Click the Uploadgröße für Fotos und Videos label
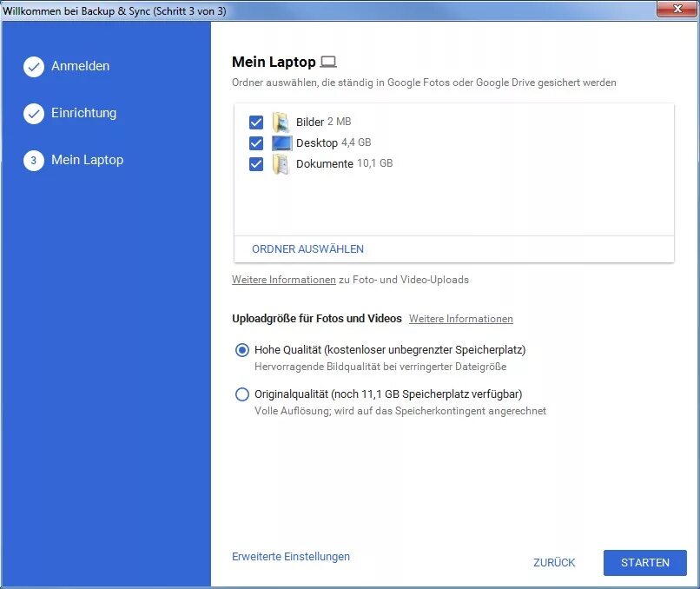This screenshot has height=589, width=700. 317,319
